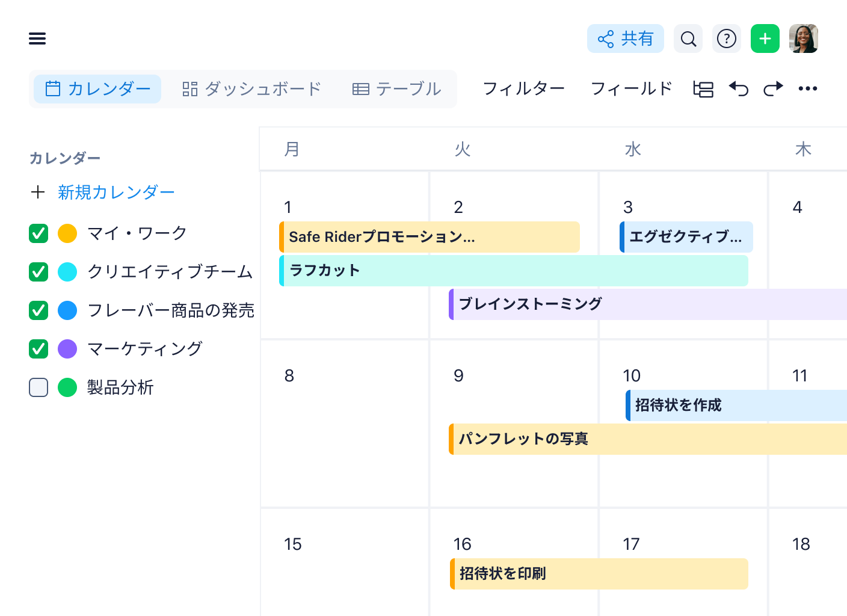Screen dimensions: 847x616
Task: Click the 水 column header
Action: point(633,149)
